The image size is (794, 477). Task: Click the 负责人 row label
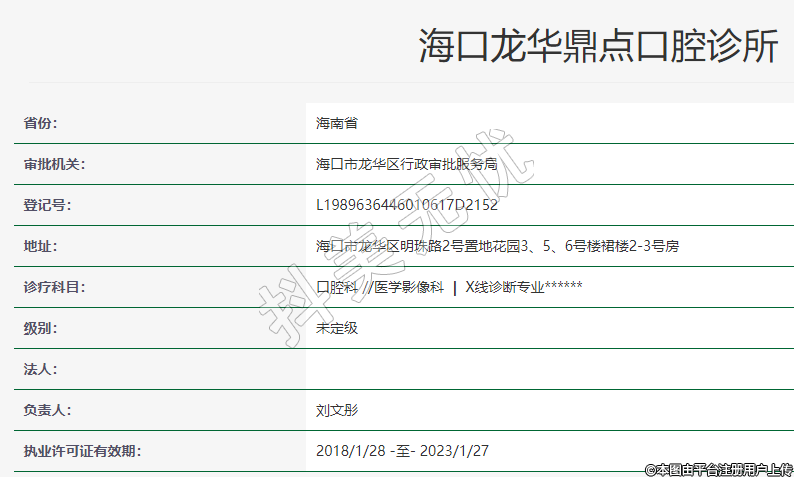(47, 410)
